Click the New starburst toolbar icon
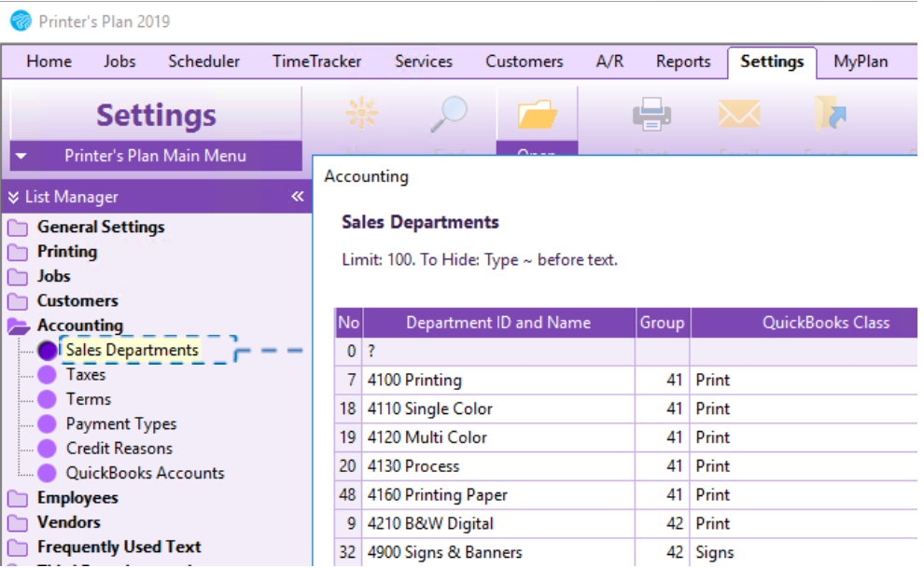Viewport: 924px width, 568px height. [361, 113]
